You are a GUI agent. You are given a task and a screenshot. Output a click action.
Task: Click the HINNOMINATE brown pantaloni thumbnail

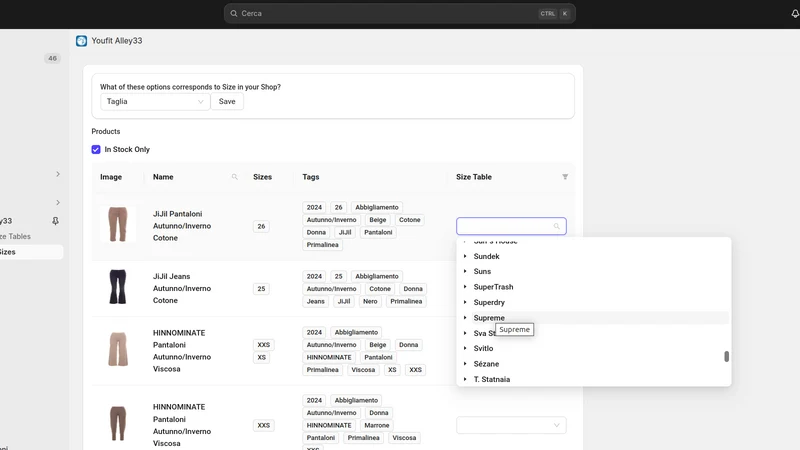point(118,423)
